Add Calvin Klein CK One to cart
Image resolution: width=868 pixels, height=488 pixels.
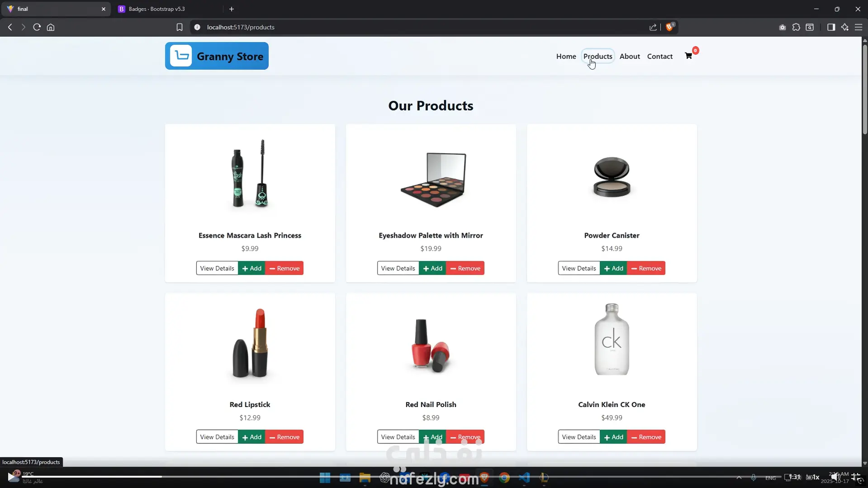614,437
